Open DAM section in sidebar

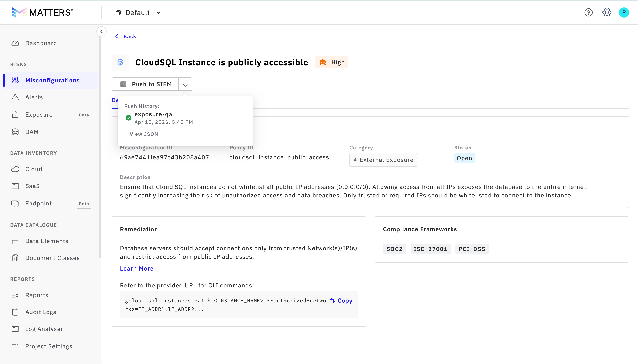(x=32, y=132)
